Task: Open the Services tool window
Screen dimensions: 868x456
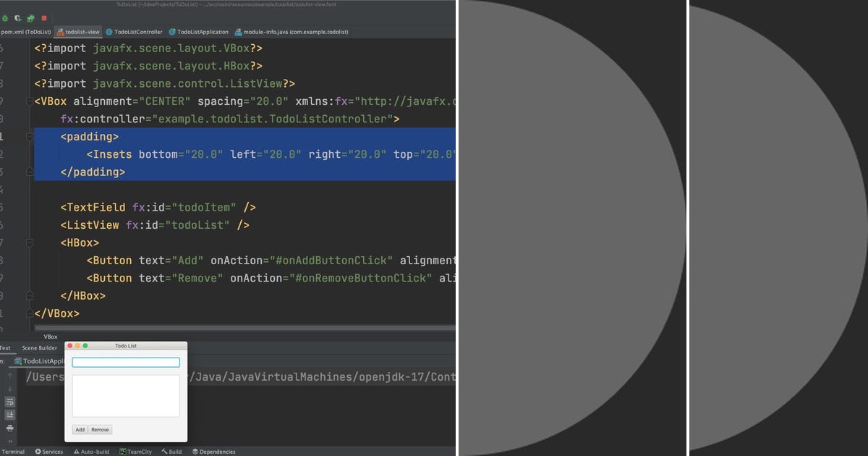Action: (49, 451)
